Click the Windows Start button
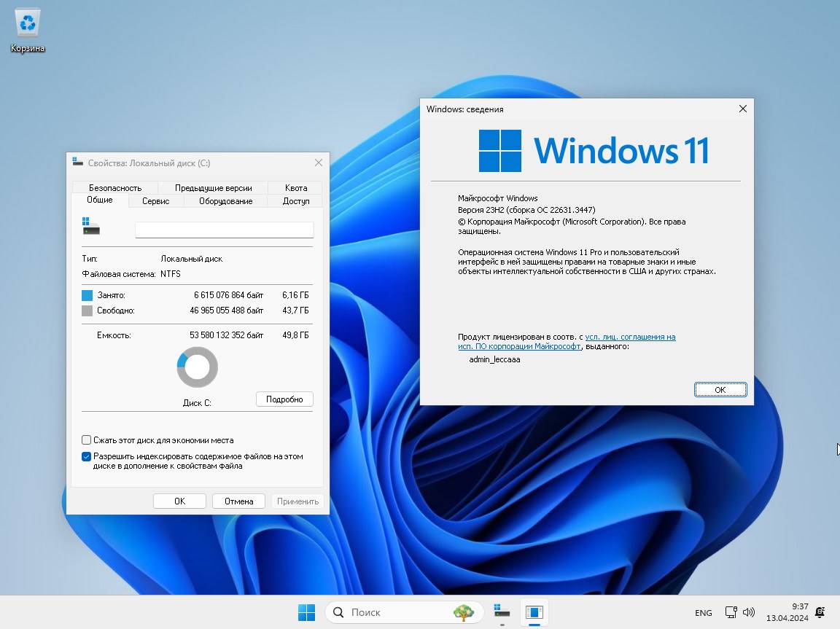This screenshot has width=840, height=629. click(x=306, y=612)
